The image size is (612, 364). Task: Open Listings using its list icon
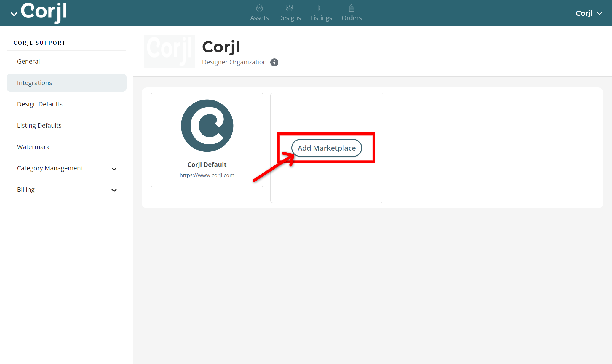click(321, 8)
